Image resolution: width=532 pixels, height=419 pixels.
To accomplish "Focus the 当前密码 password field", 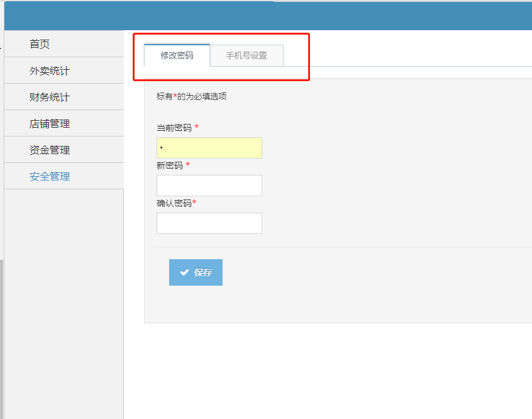I will point(209,148).
